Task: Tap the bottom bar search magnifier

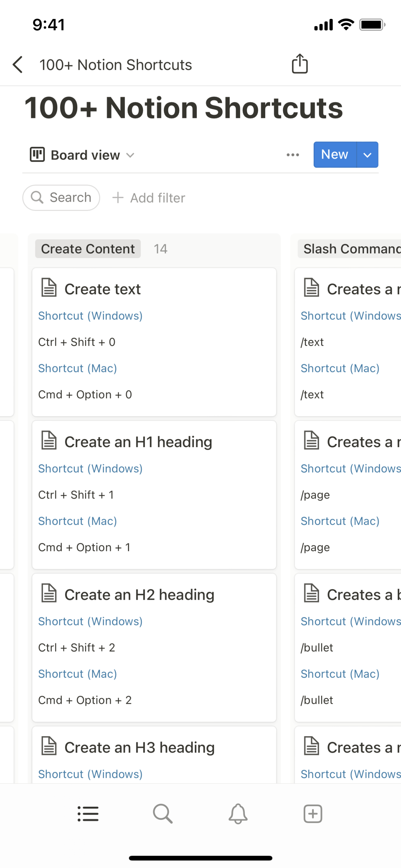Action: [x=163, y=814]
